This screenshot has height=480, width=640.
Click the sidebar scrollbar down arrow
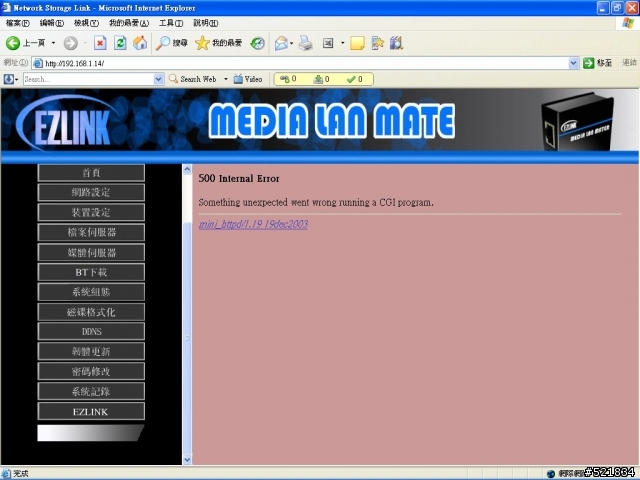(x=187, y=460)
